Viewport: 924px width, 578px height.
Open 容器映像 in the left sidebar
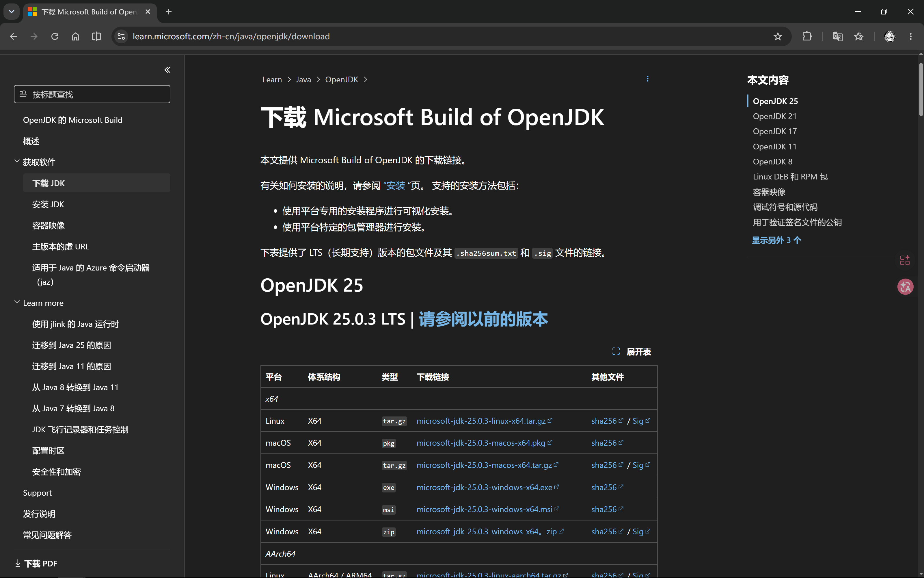click(x=49, y=225)
